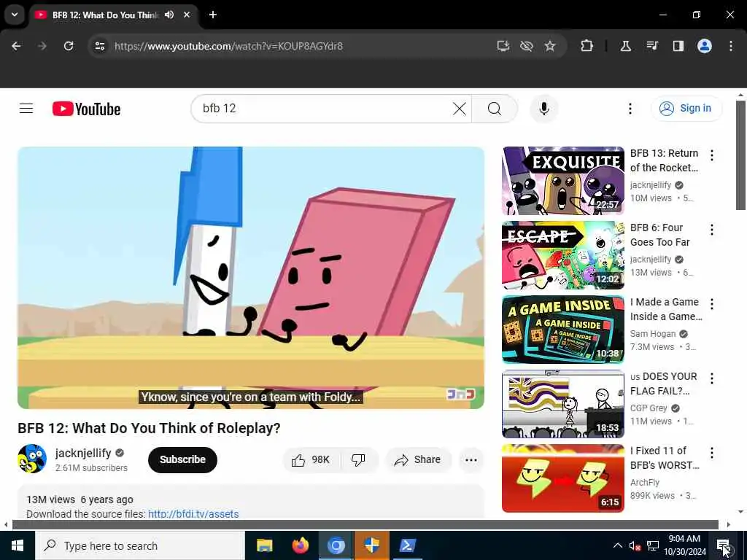Close the BFB 12 browser tab
Screen dimensions: 747x560
[187, 15]
